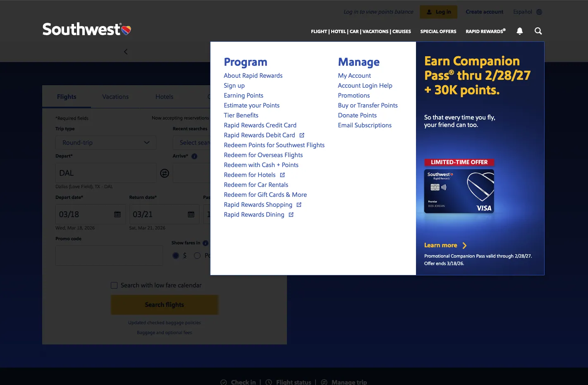The width and height of the screenshot is (588, 385).
Task: Click the Search flights button
Action: (x=165, y=305)
